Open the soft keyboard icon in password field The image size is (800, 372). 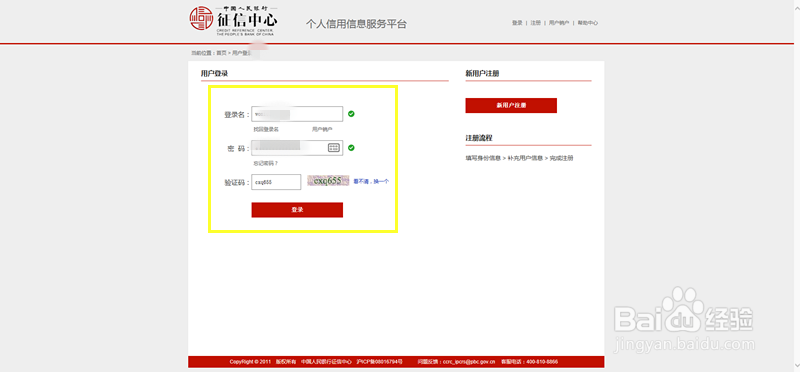click(333, 148)
